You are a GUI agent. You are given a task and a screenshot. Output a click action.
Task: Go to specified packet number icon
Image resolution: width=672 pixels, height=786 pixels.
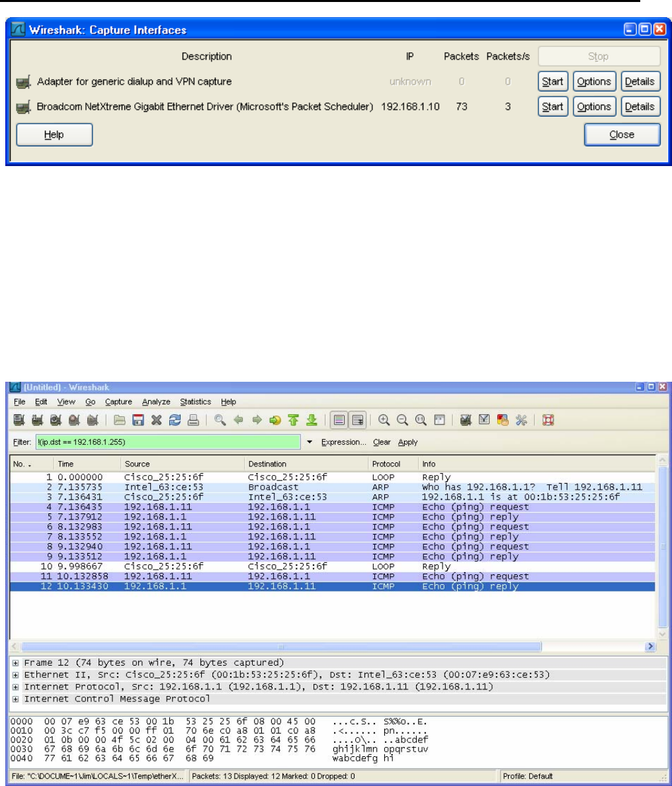tap(275, 420)
